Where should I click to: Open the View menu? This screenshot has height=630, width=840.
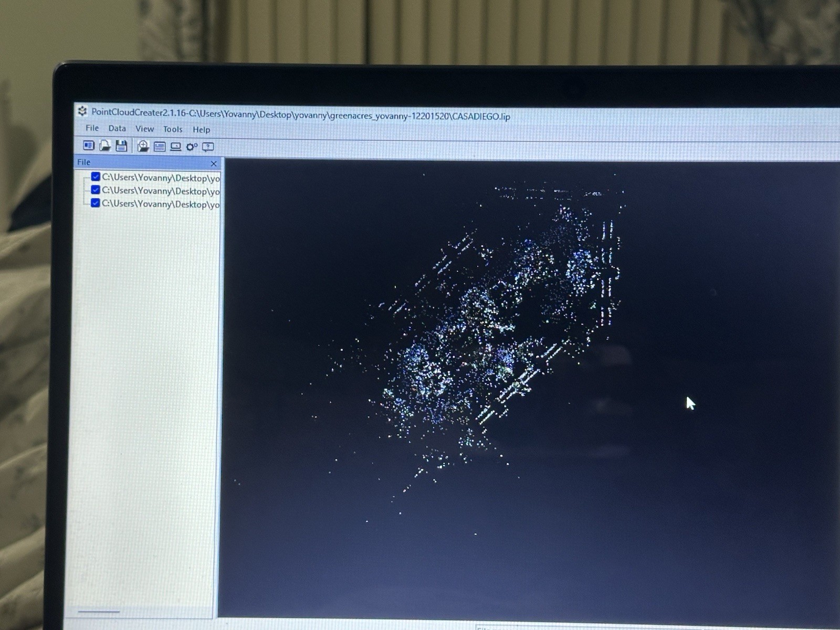click(x=144, y=129)
